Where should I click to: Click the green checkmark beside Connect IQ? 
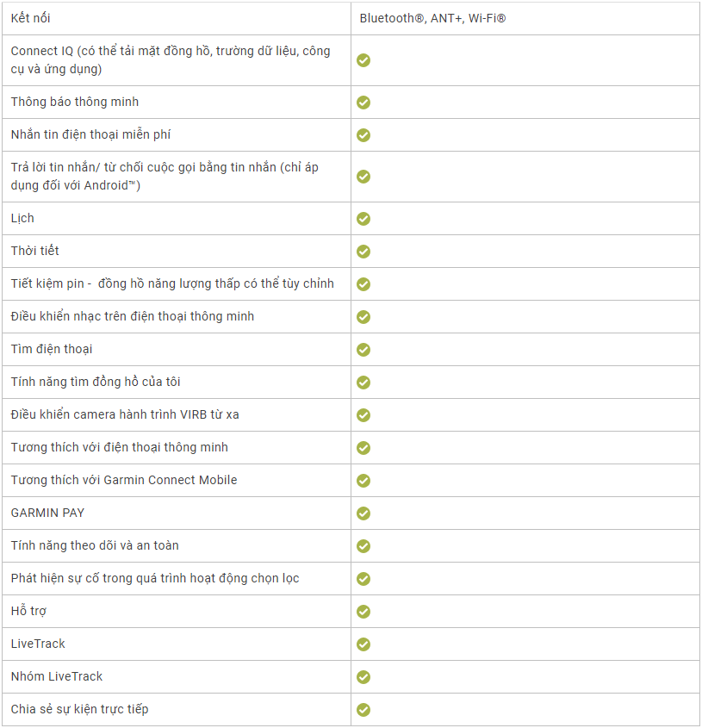[x=363, y=60]
